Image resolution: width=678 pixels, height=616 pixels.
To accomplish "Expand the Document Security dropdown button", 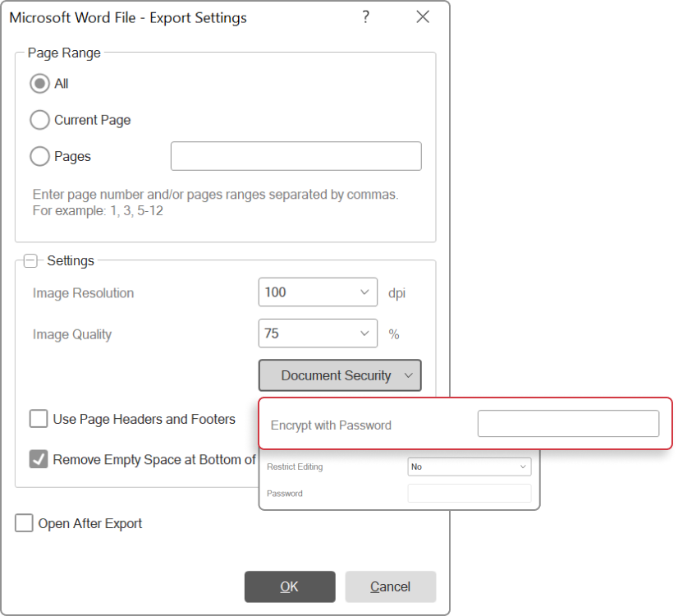I will pos(340,375).
